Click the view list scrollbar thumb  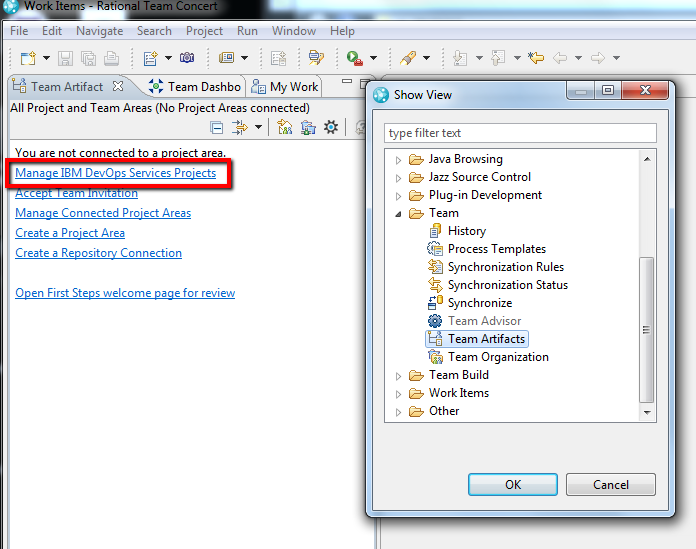point(646,330)
